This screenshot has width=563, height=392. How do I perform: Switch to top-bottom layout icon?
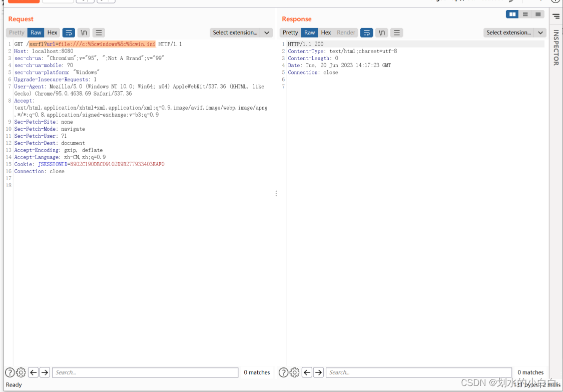pyautogui.click(x=525, y=15)
